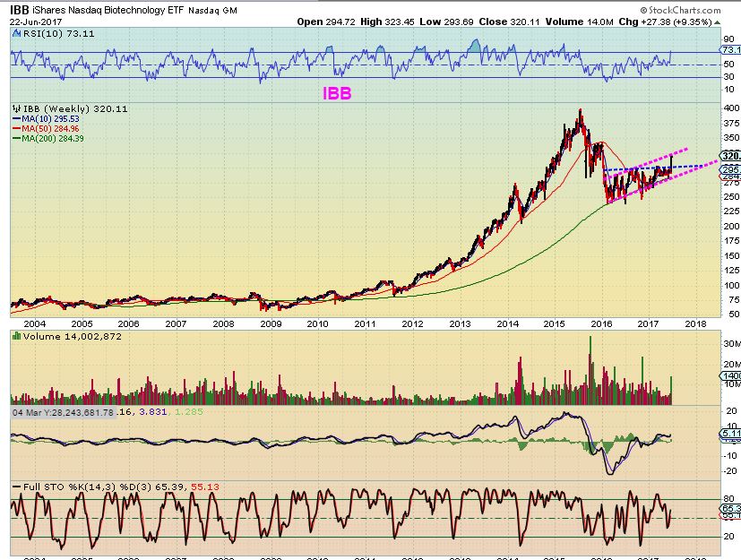Click the 5.11 MACD value tag on the right
741x560 pixels.
coord(730,434)
